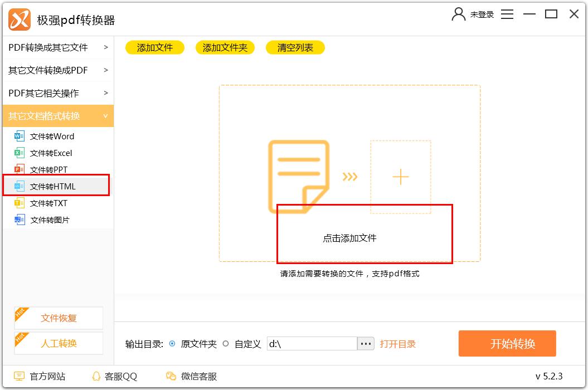The height and width of the screenshot is (390, 588).
Task: Click the 未登录 account icon
Action: click(473, 14)
